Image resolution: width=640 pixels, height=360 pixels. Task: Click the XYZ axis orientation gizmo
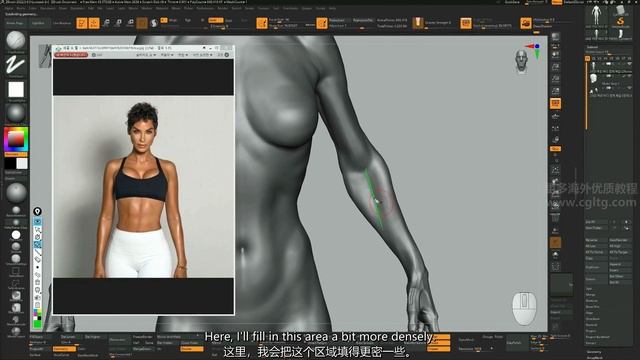(534, 51)
